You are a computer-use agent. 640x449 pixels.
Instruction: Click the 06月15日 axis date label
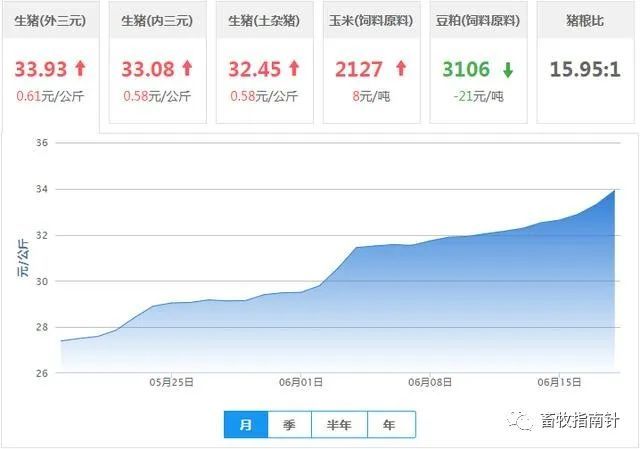(559, 382)
